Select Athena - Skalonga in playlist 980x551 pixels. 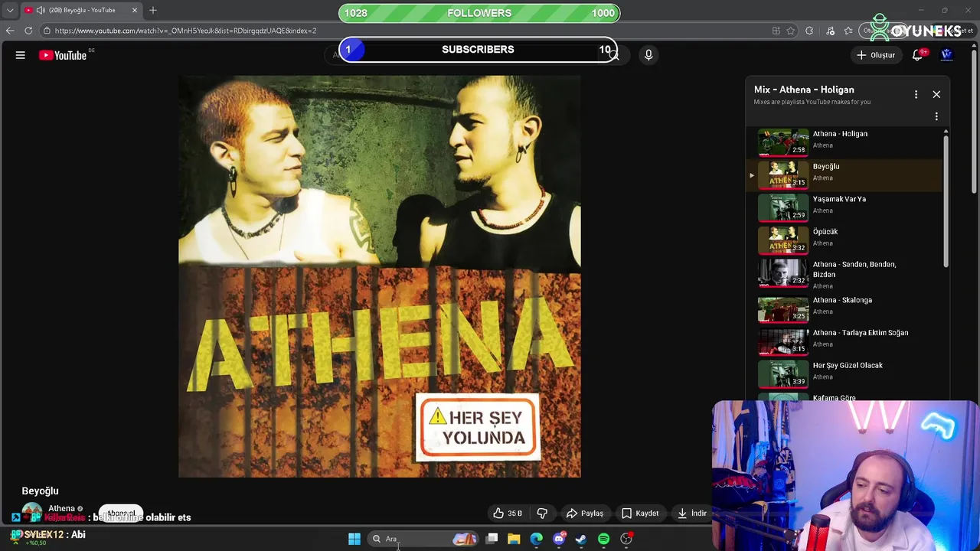(x=845, y=308)
